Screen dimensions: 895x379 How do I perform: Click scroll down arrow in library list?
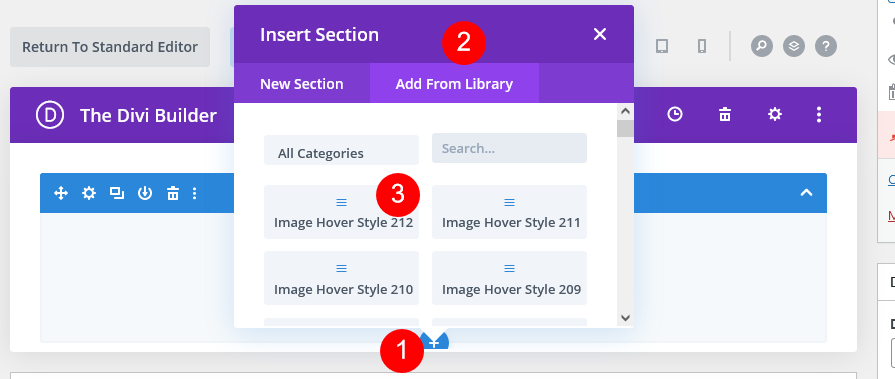tap(625, 318)
